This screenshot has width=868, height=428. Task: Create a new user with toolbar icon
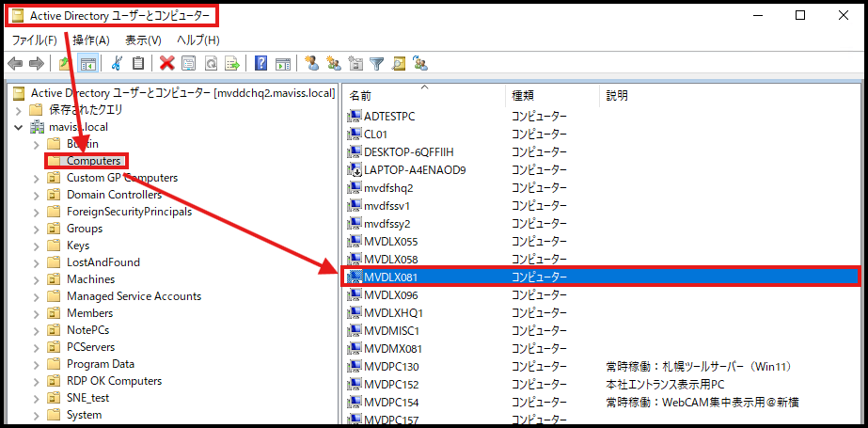pyautogui.click(x=312, y=64)
